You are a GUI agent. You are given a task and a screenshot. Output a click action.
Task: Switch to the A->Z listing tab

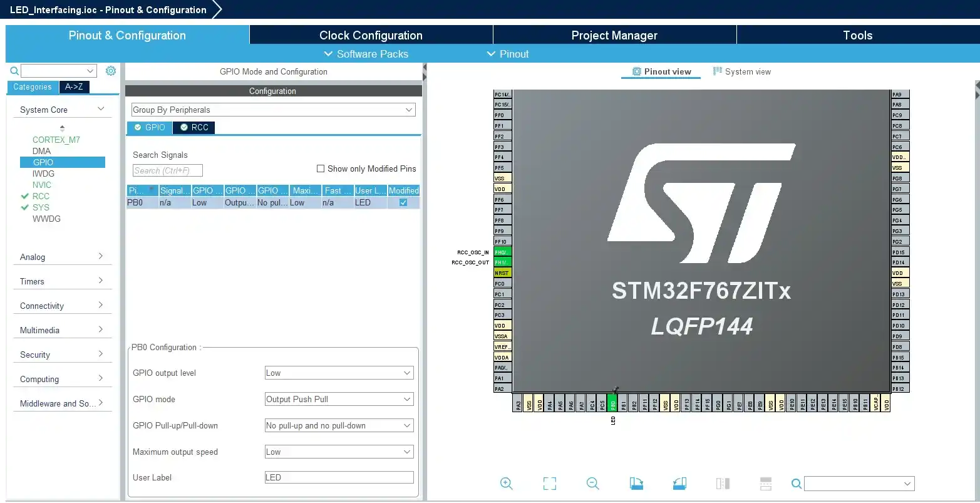tap(75, 87)
